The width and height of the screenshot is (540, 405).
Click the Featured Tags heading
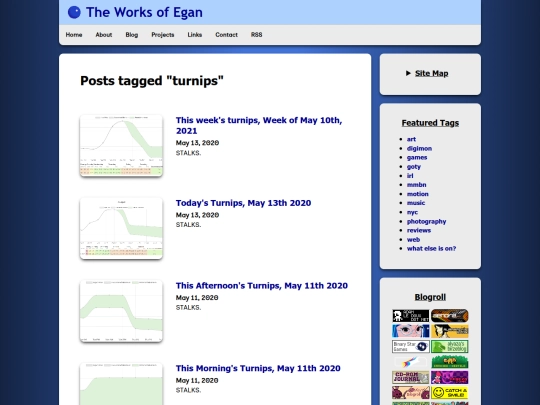430,123
